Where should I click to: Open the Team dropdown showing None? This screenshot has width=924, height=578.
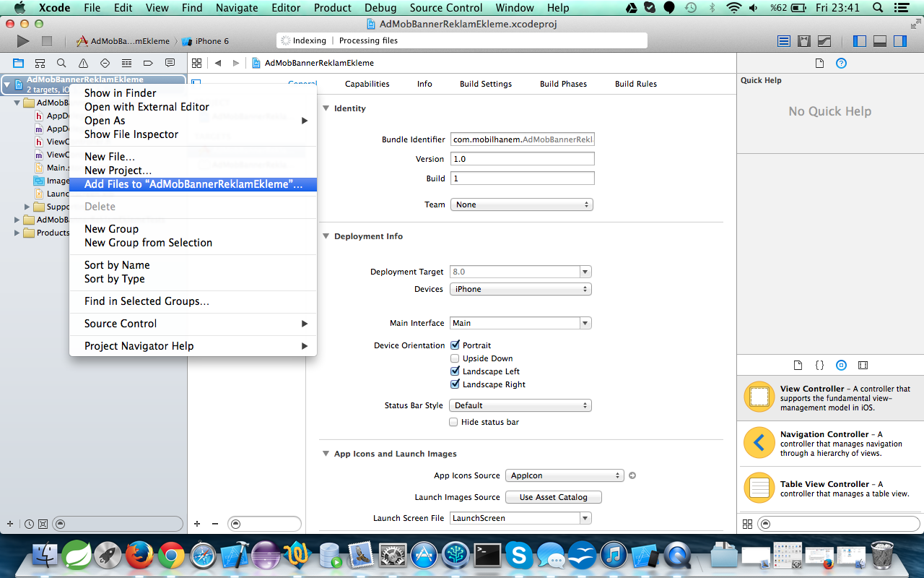[521, 204]
